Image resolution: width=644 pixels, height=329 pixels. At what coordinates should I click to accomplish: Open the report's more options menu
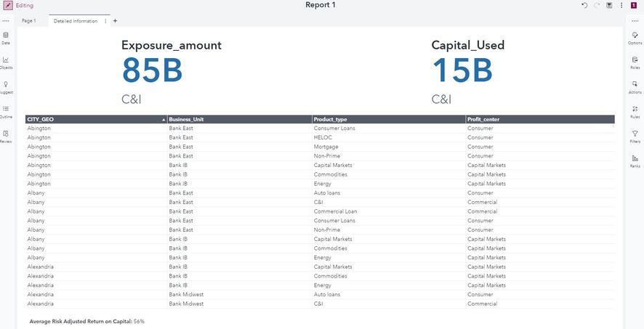click(x=621, y=5)
